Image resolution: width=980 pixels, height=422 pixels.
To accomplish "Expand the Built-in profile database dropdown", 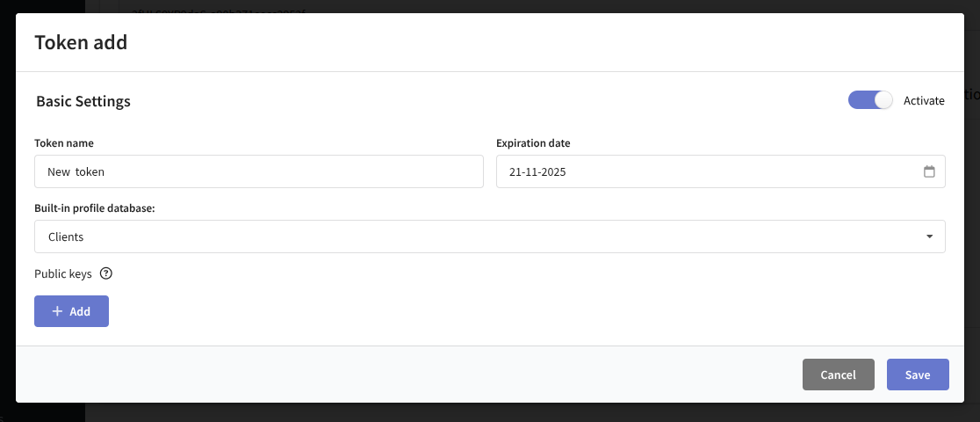I will click(489, 236).
